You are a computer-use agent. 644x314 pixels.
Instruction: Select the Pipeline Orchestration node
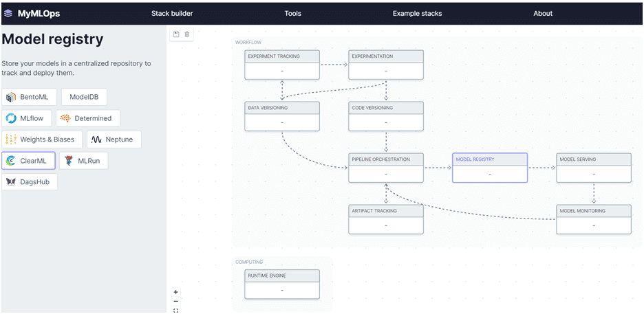point(385,168)
